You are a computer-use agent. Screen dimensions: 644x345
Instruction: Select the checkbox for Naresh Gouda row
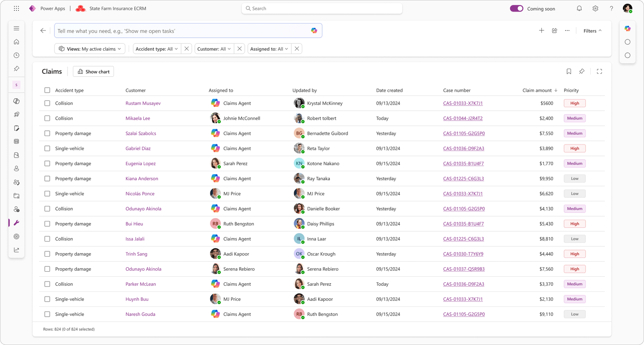coord(47,314)
